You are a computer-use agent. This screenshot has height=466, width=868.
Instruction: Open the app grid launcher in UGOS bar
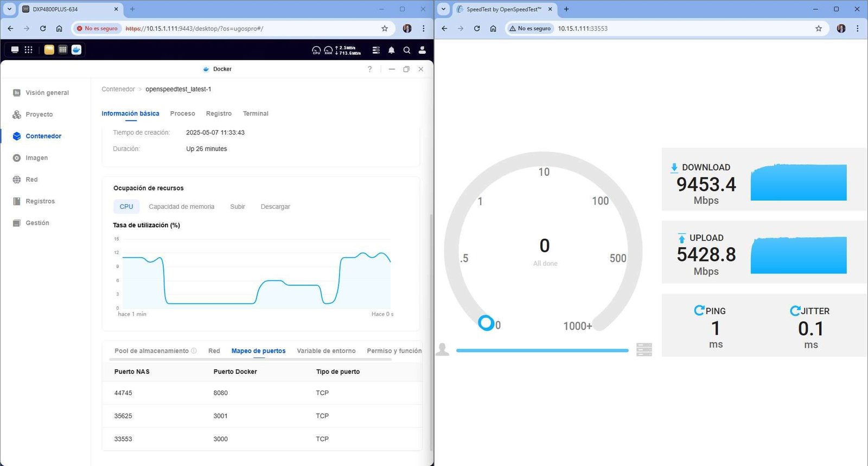click(29, 50)
